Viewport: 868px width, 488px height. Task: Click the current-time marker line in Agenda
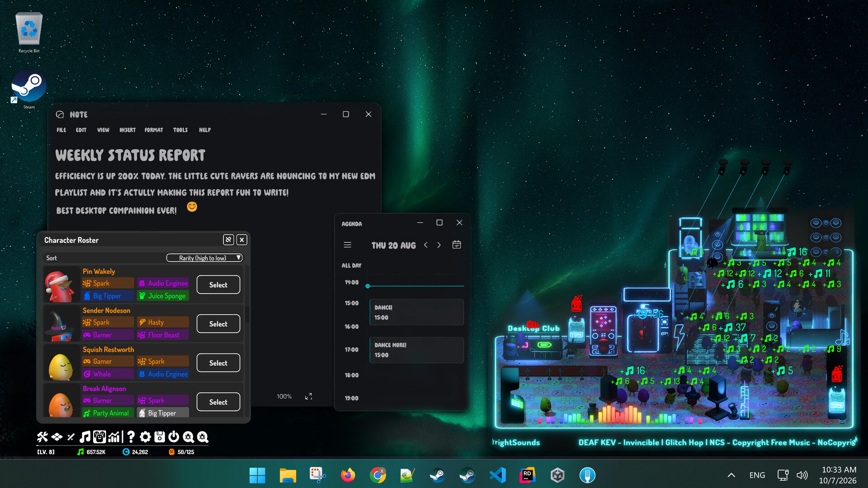(415, 286)
